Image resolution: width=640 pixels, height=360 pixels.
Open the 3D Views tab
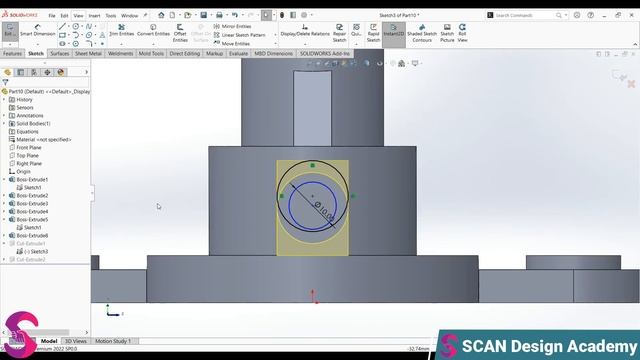click(x=76, y=341)
